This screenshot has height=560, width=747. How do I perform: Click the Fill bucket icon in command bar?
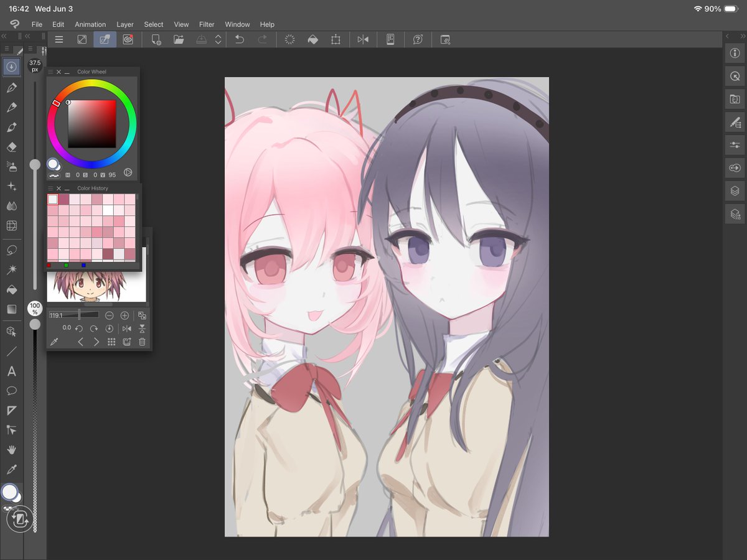313,39
